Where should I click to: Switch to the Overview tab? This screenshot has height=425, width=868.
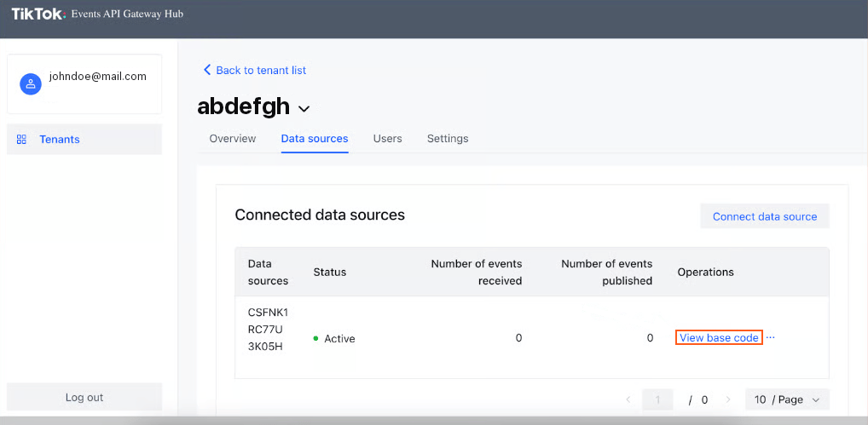233,138
